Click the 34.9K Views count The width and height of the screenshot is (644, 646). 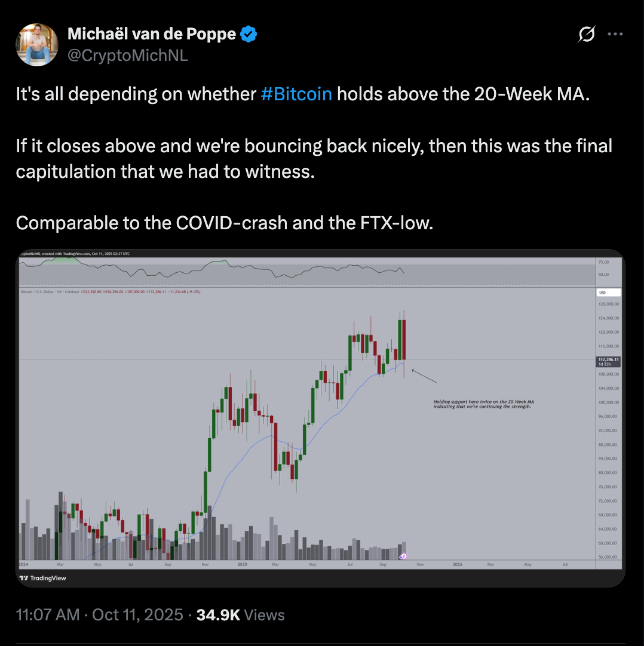[x=240, y=614]
